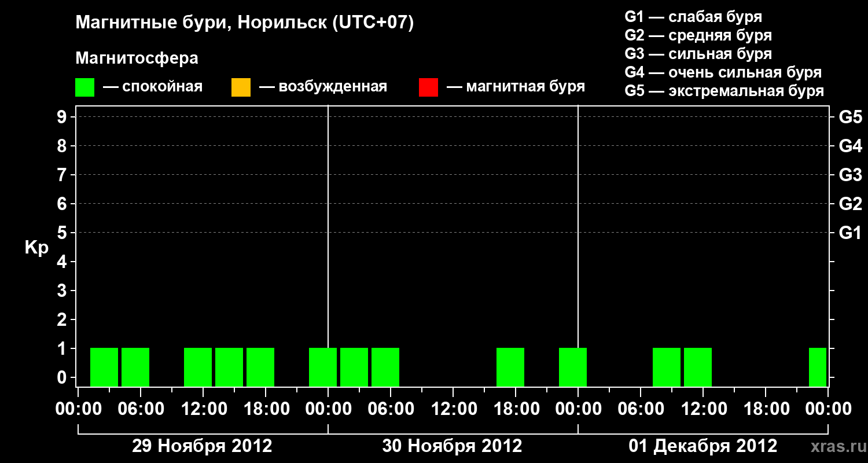868x463 pixels.
Task: Select the chart title 'Магнитные бури, Норильск (UTC+07)'
Action: point(245,23)
